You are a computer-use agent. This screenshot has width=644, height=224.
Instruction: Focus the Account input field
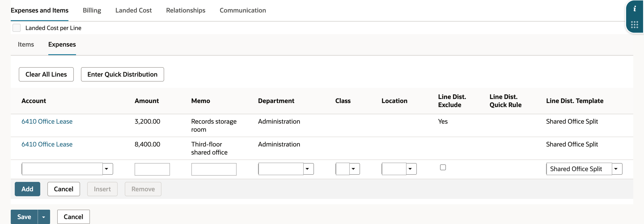[x=62, y=169]
